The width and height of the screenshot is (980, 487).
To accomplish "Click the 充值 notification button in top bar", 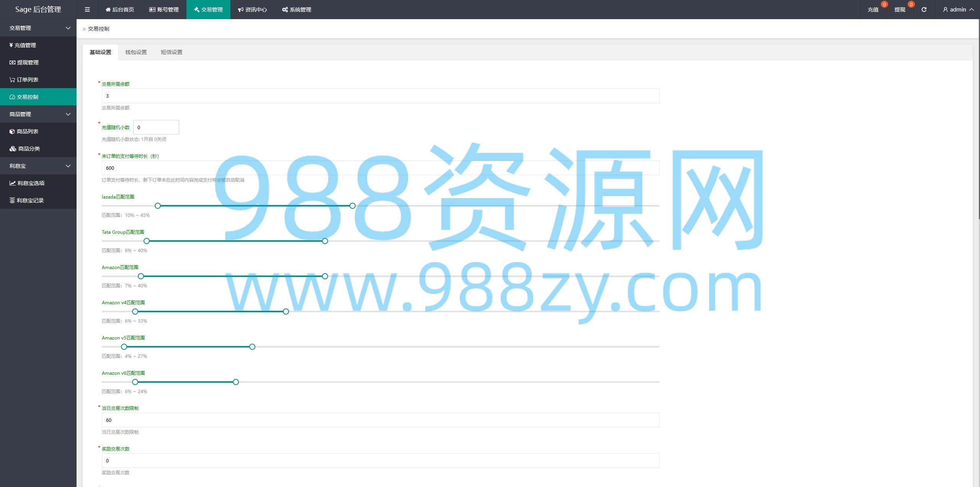I will coord(873,10).
